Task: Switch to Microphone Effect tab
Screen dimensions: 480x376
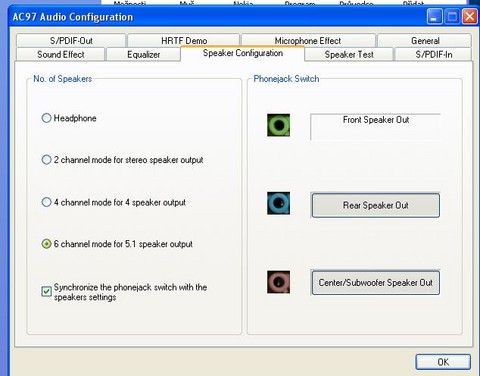Action: pyautogui.click(x=308, y=41)
